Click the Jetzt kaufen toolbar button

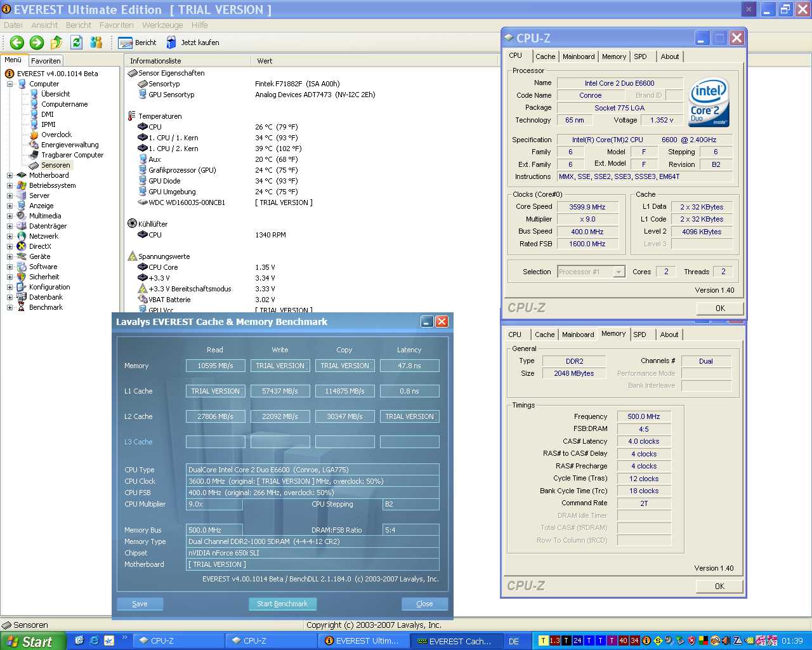[x=193, y=43]
